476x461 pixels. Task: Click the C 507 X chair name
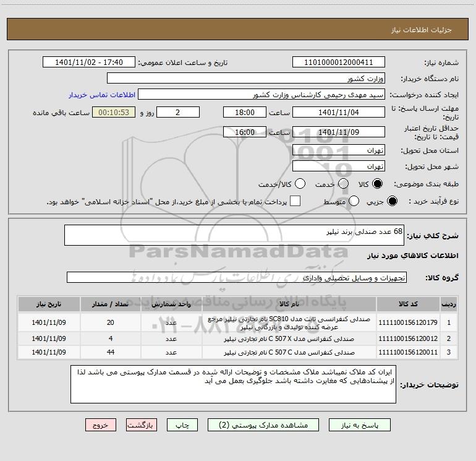[x=289, y=338]
